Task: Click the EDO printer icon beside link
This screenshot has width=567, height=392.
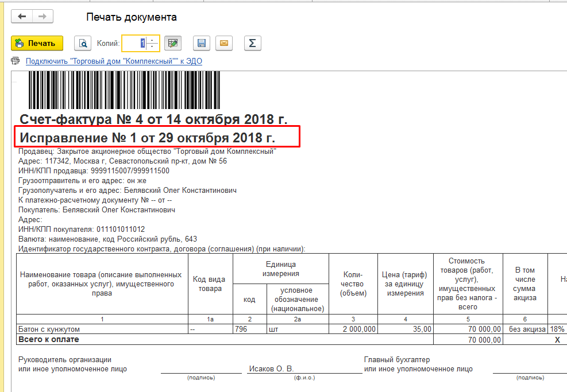Action: click(16, 61)
